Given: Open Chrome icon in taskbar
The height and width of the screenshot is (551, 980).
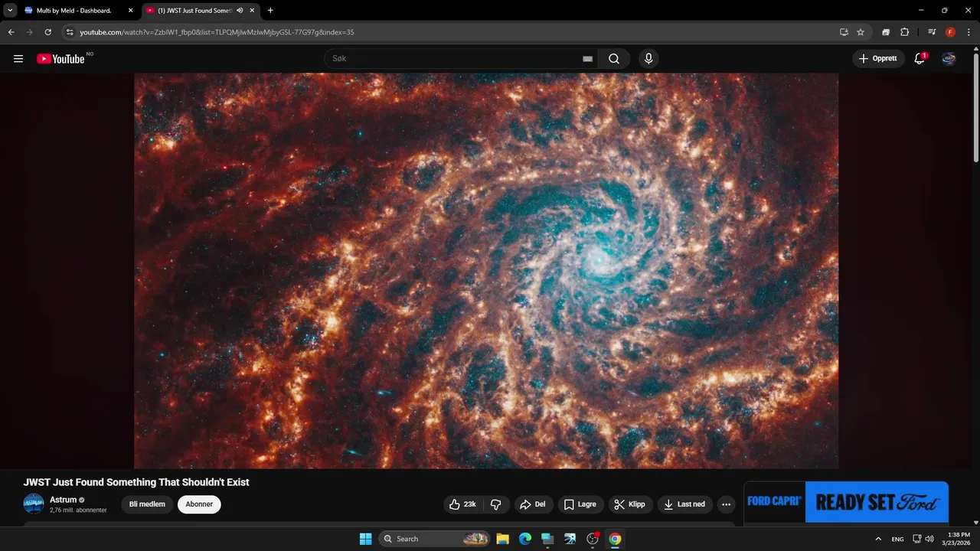Looking at the screenshot, I should point(615,539).
